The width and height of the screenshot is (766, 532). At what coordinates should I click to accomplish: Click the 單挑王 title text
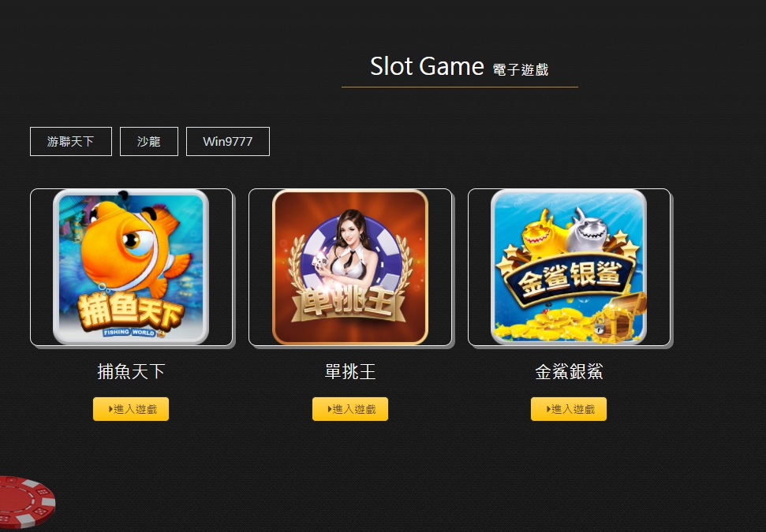click(350, 372)
